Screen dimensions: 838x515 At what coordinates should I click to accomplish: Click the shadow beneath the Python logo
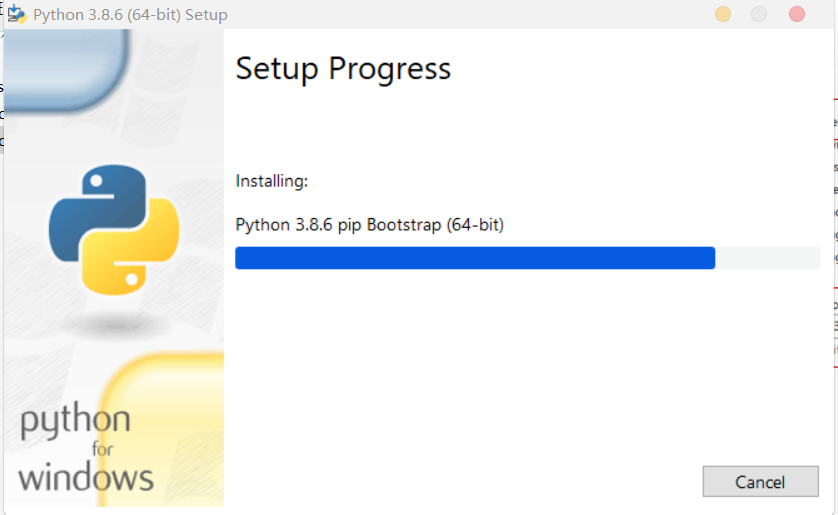(x=113, y=325)
